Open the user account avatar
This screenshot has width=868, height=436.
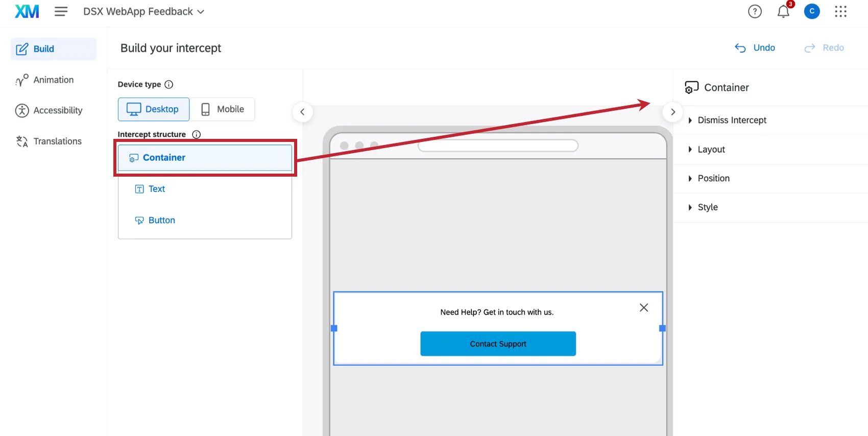pos(812,11)
